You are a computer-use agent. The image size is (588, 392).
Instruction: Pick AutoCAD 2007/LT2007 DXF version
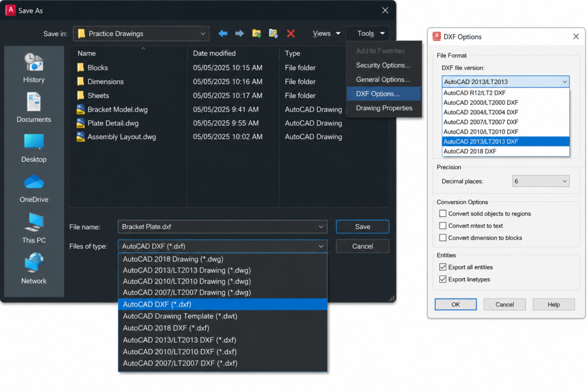505,122
